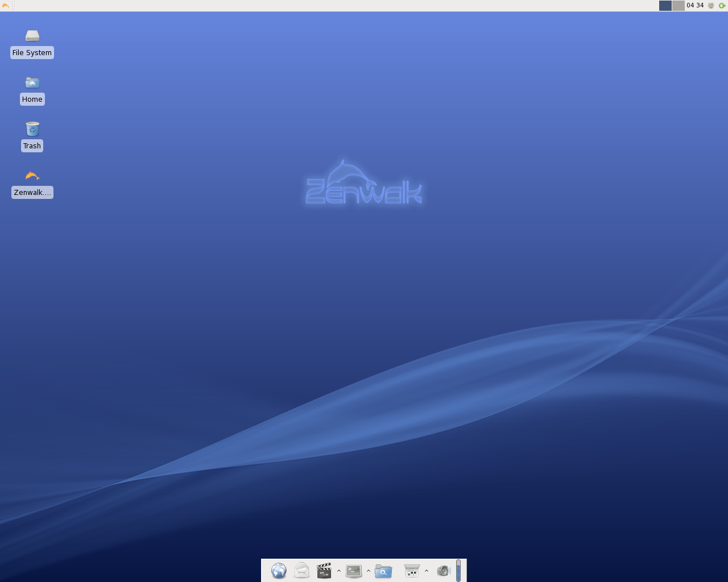Click the "Home" icon label

tap(32, 99)
